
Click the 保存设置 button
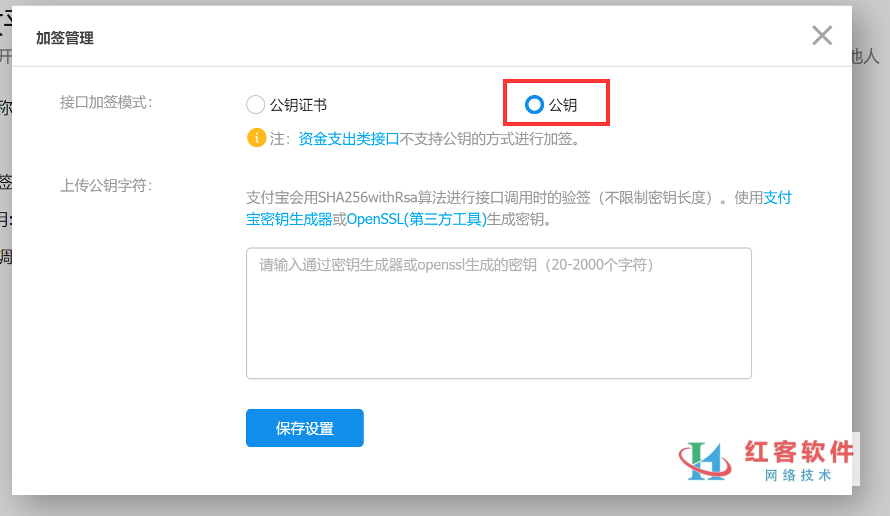tap(305, 428)
